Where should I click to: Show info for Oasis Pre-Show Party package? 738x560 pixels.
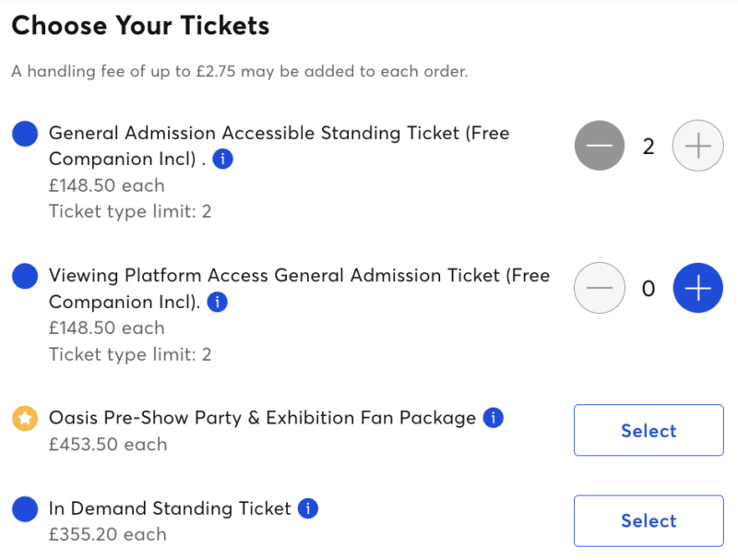pyautogui.click(x=494, y=418)
